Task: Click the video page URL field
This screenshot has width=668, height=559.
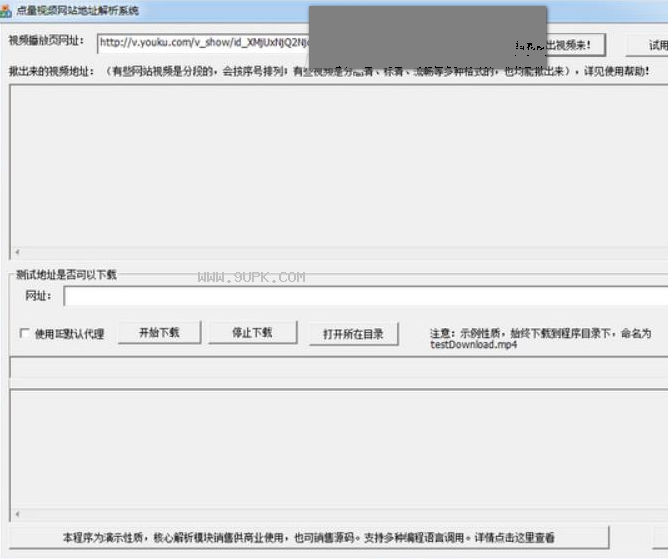Action: 203,44
